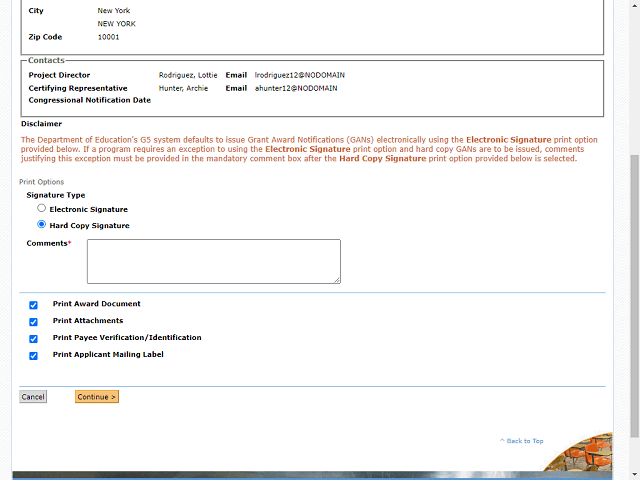The image size is (640, 480).
Task: Click the Contacts section legend
Action: tap(46, 60)
